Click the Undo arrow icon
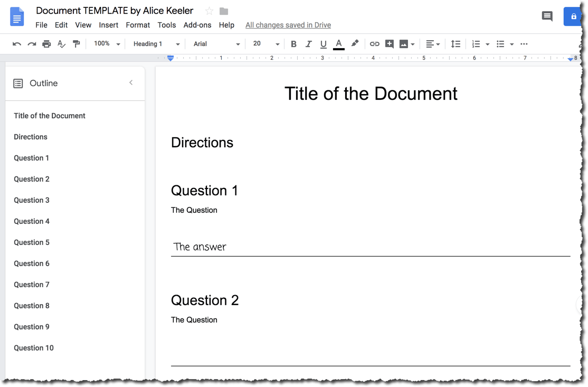Viewport: 588px width, 387px height. tap(16, 44)
